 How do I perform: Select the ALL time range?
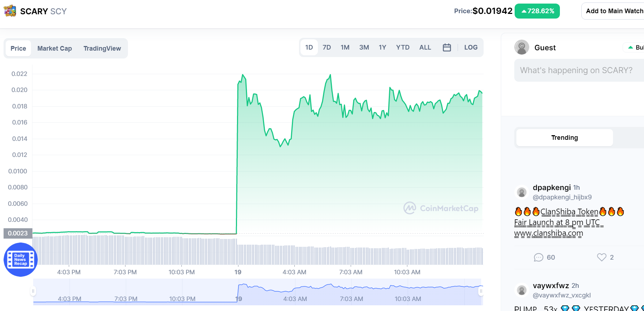(x=425, y=47)
